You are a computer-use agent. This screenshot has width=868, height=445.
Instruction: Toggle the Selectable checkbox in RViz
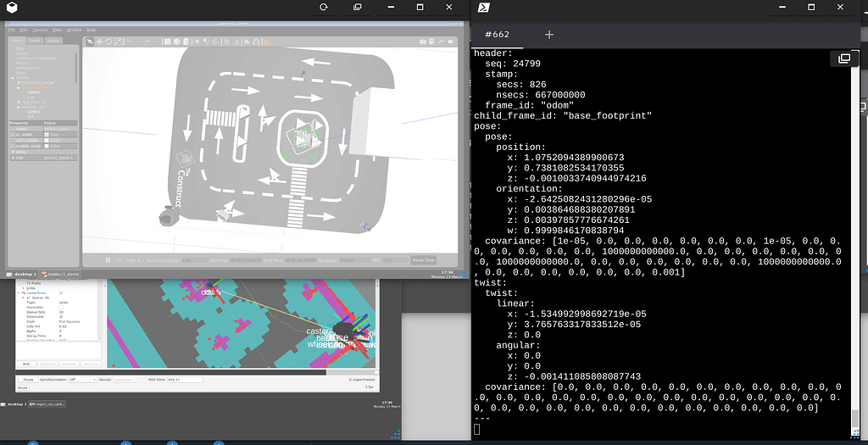tap(61, 317)
